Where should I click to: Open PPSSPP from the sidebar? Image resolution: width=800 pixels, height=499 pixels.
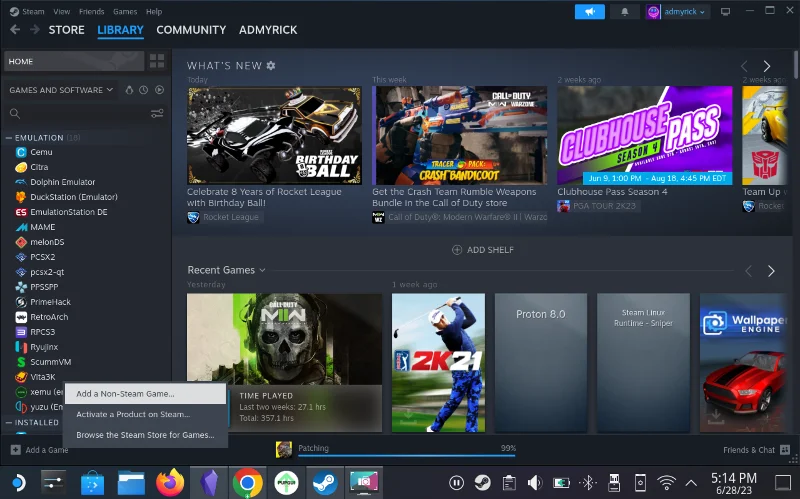click(x=44, y=287)
